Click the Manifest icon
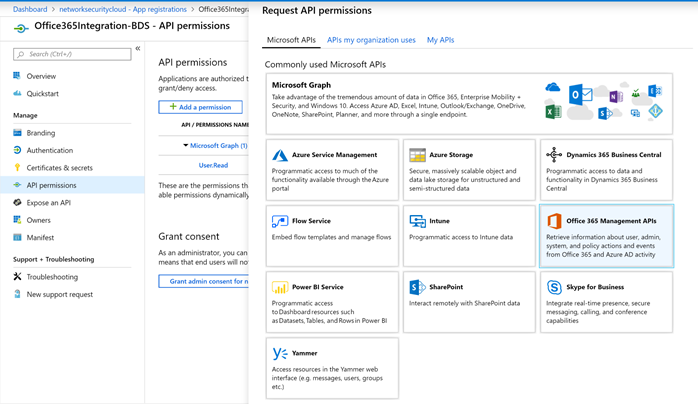 [17, 237]
